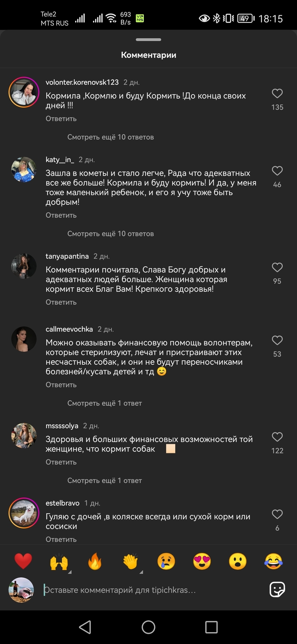Expand the 10 replies under katy__in_'s comment
The width and height of the screenshot is (297, 644).
click(110, 233)
